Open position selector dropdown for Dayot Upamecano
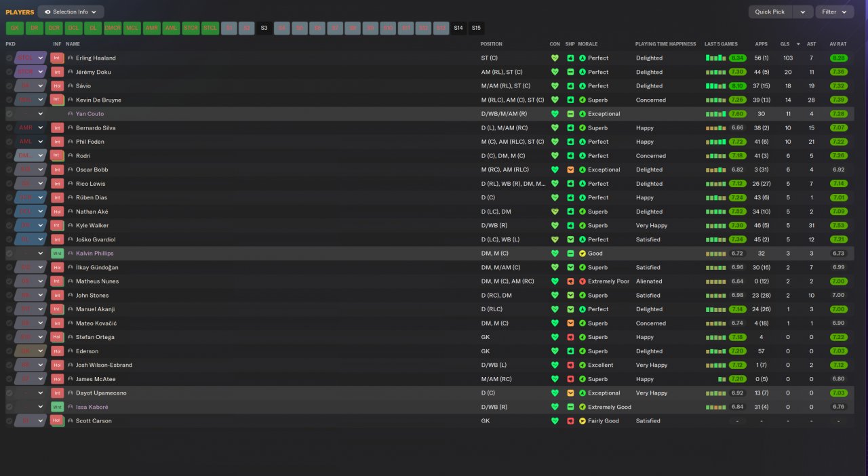Viewport: 868px width, 476px height. (41, 393)
